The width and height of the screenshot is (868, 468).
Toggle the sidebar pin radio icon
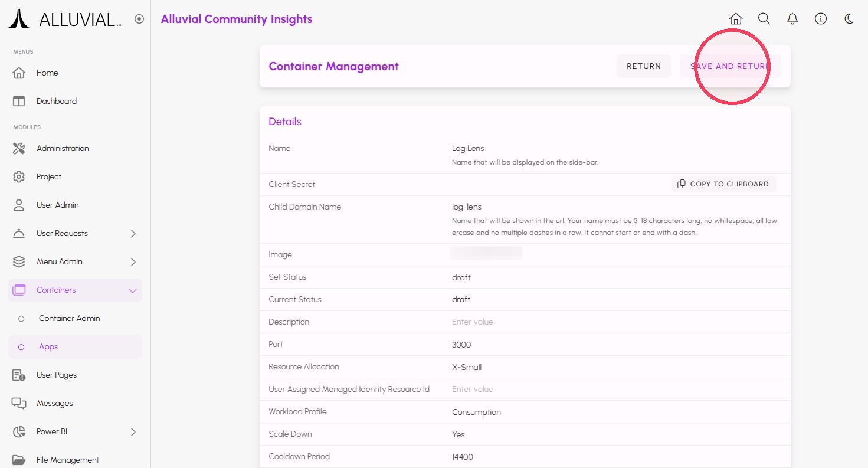139,19
